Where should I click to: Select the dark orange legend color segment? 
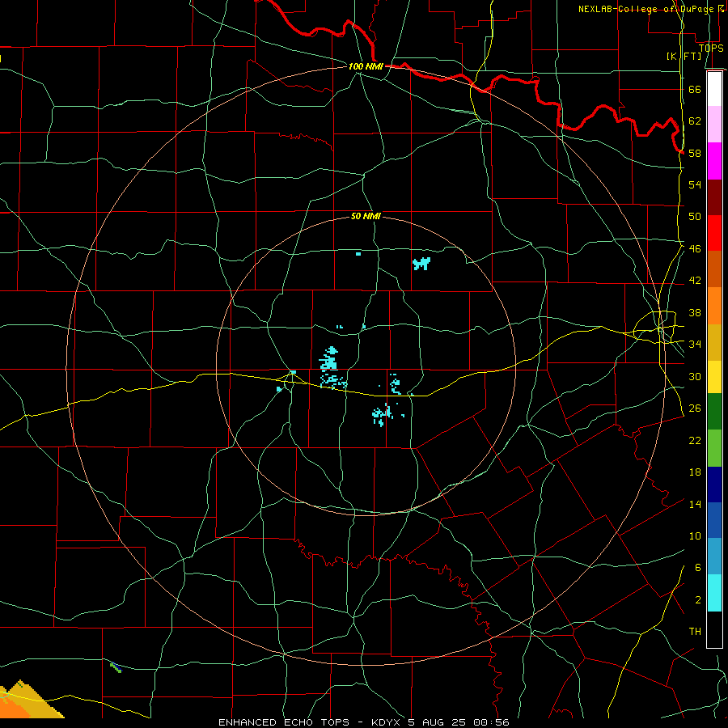(714, 269)
